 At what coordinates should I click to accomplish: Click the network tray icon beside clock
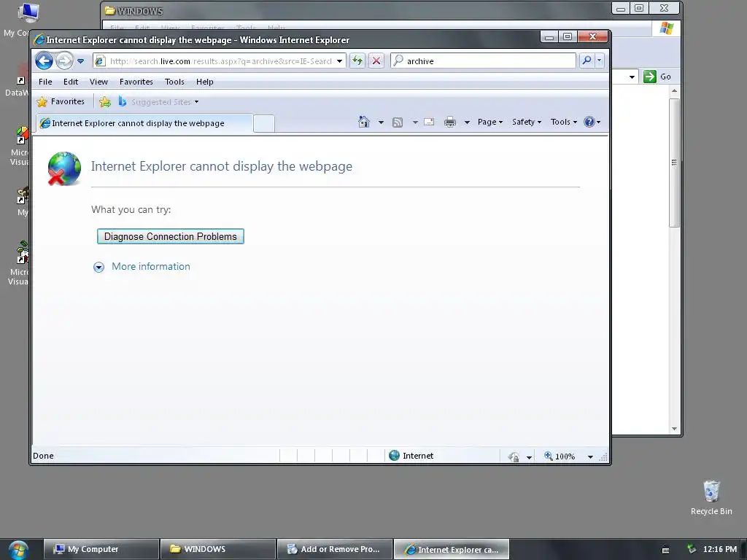692,549
